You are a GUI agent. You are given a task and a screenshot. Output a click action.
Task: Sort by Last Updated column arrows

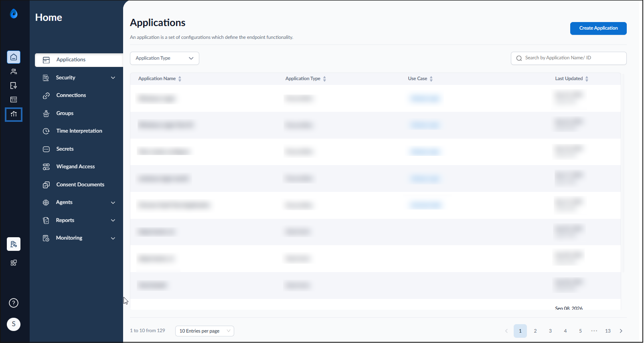coord(587,79)
